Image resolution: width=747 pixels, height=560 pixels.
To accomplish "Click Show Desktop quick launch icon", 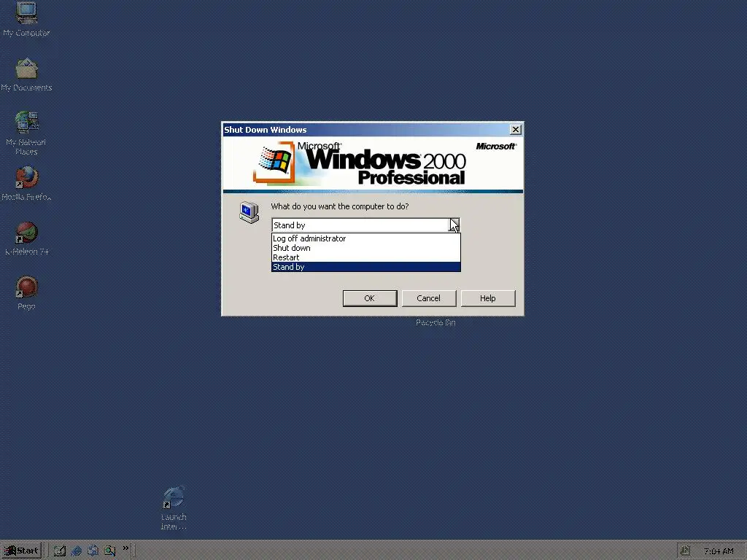I will click(60, 551).
